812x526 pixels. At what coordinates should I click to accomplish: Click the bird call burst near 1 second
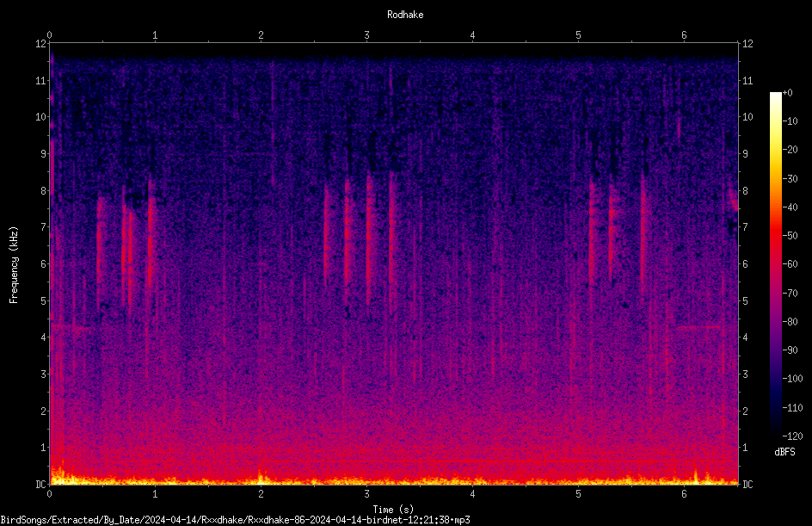151,233
